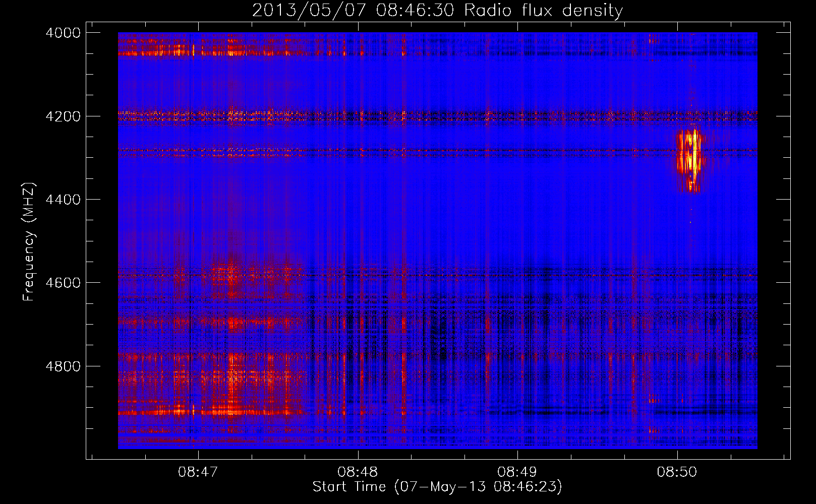This screenshot has width=816, height=504.
Task: Click the '4800' frequency axis label
Action: coord(63,366)
